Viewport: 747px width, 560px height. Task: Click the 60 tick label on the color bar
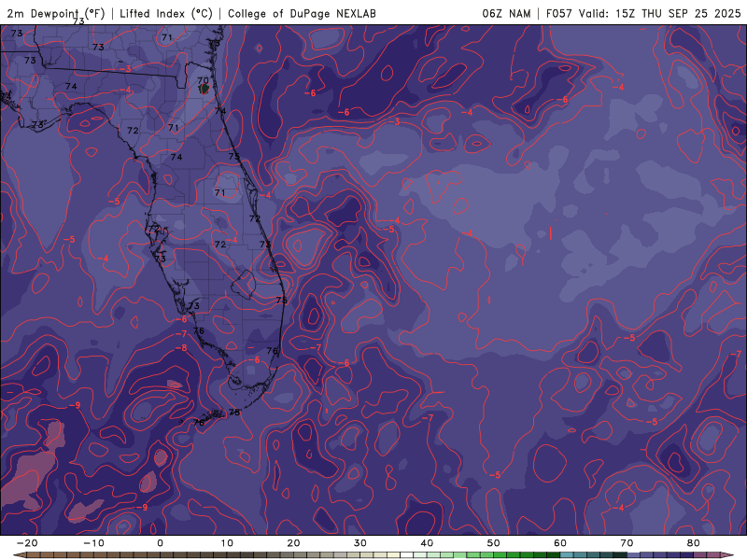click(560, 543)
